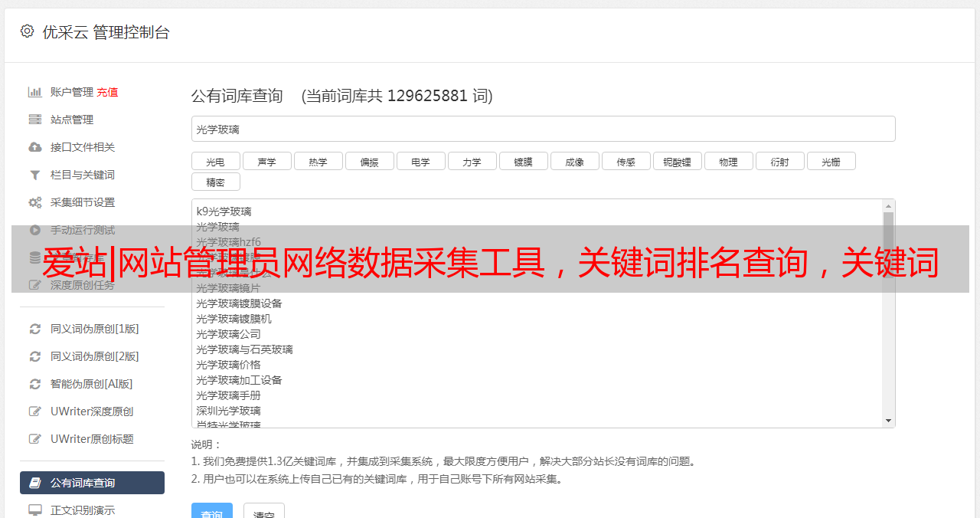Screen dimensions: 980x518
Task: Click the edit icon for UWriter原创标题
Action: coord(35,439)
